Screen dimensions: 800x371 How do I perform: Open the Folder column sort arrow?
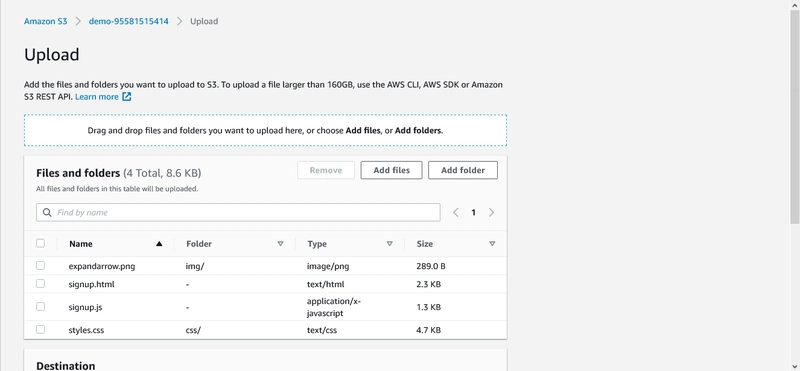click(x=280, y=244)
